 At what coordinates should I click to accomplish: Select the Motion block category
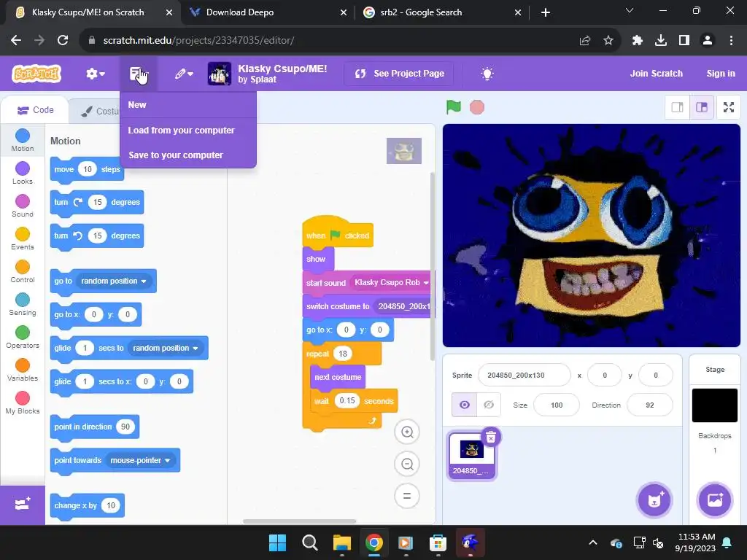pyautogui.click(x=23, y=141)
